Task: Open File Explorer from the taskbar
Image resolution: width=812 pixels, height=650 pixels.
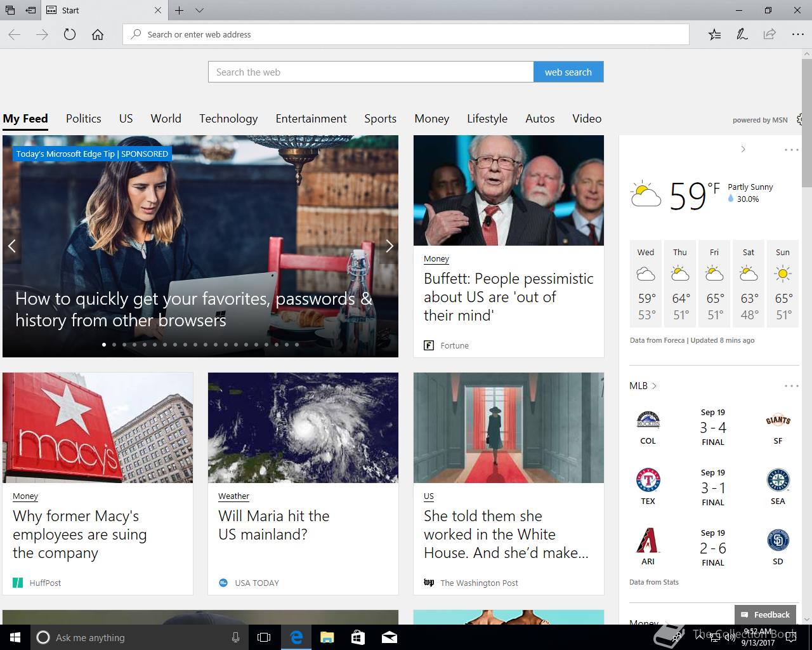Action: click(x=327, y=637)
